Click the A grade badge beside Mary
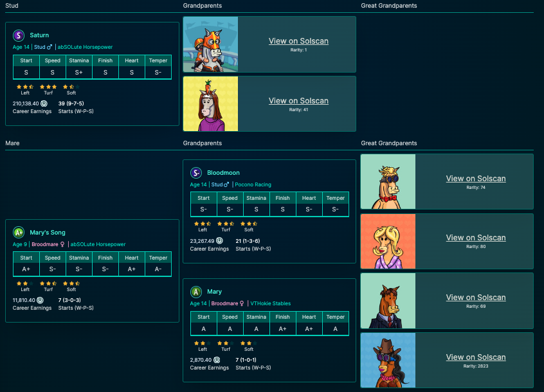The height and width of the screenshot is (392, 544). point(196,292)
